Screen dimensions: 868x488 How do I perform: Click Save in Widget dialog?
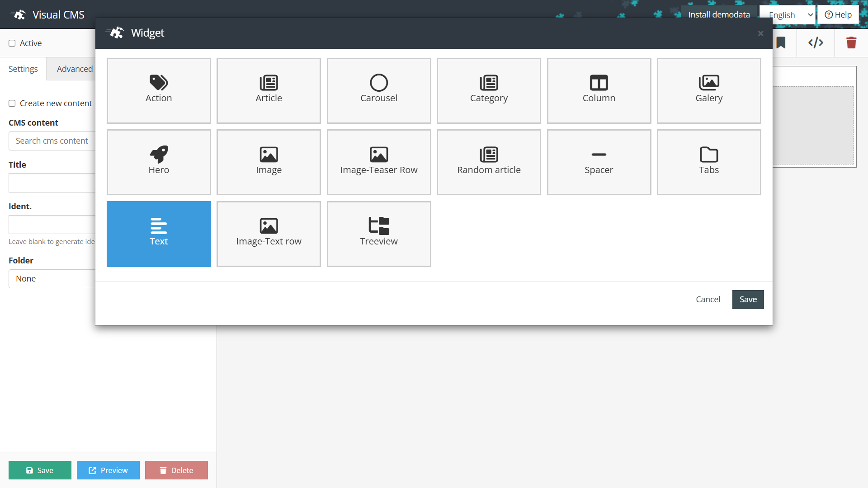click(x=748, y=300)
